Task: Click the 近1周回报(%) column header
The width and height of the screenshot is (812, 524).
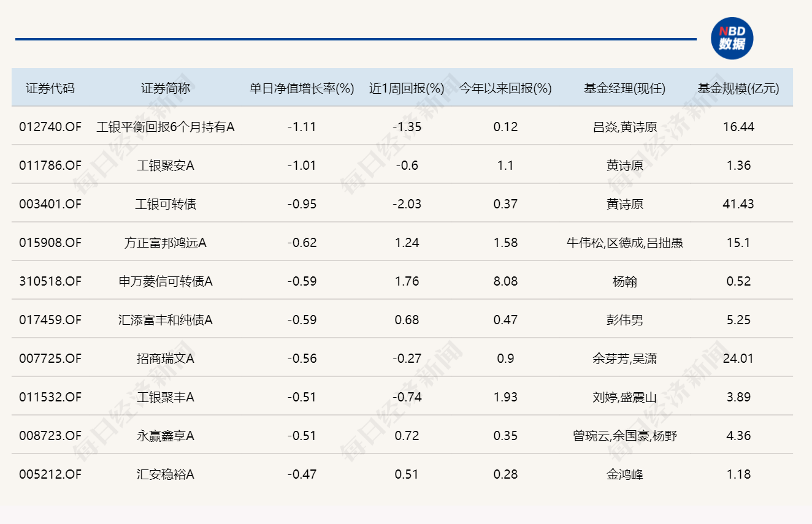Action: click(406, 87)
